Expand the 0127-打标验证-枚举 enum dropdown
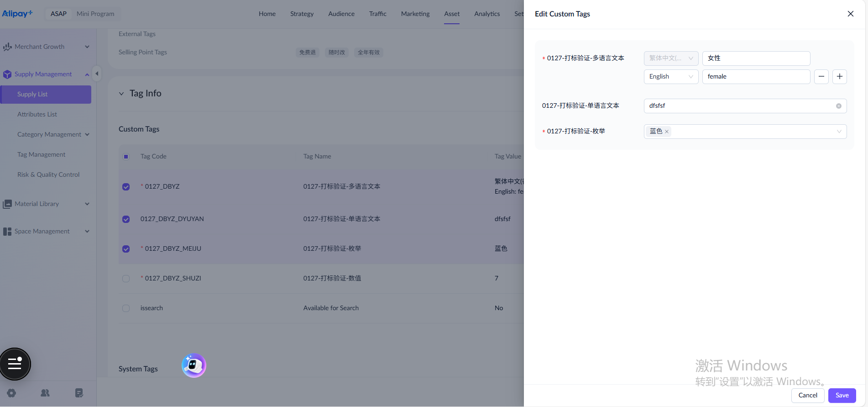This screenshot has height=407, width=868. click(x=838, y=132)
